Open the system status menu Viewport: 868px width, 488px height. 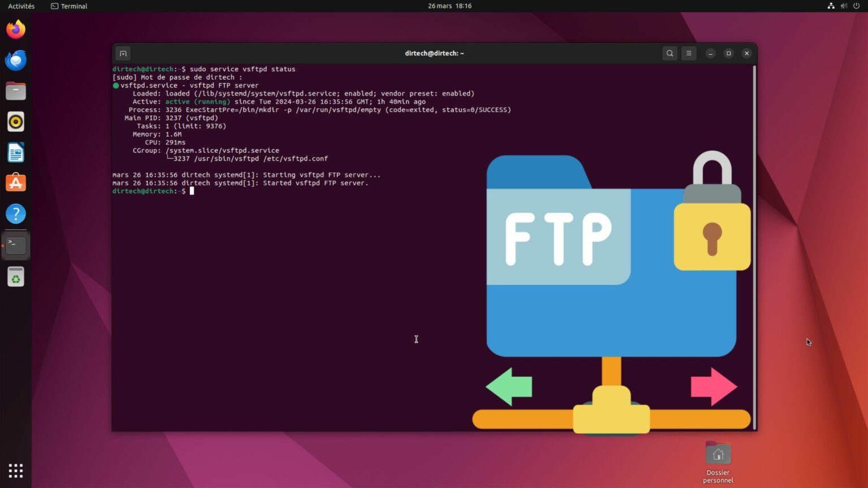[x=844, y=6]
